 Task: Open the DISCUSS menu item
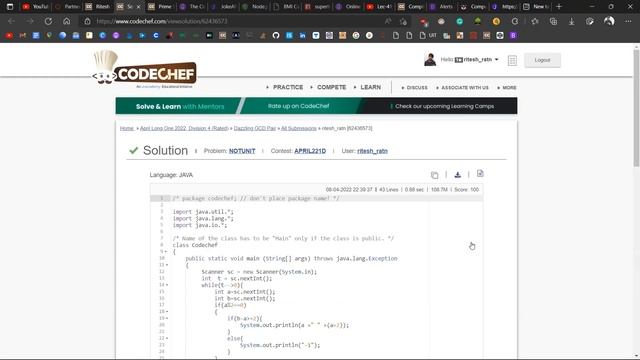(x=415, y=88)
